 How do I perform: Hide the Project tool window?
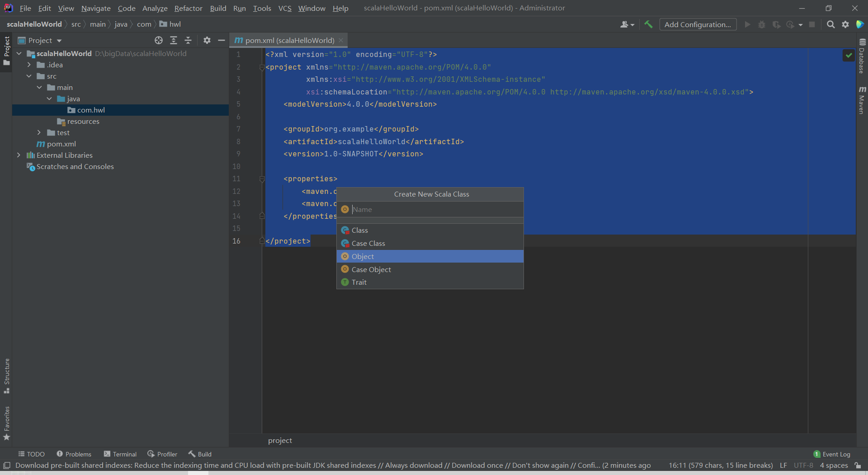(x=222, y=40)
